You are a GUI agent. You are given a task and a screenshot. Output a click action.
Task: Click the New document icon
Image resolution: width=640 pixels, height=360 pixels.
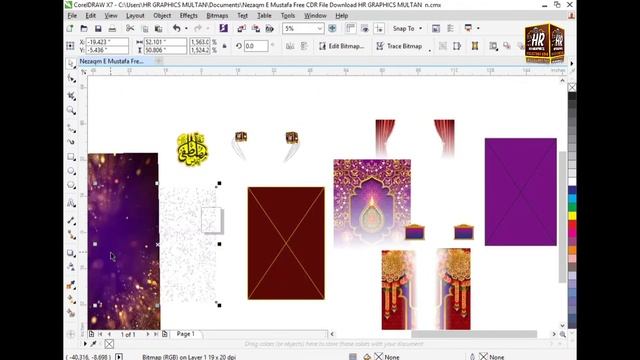click(70, 29)
